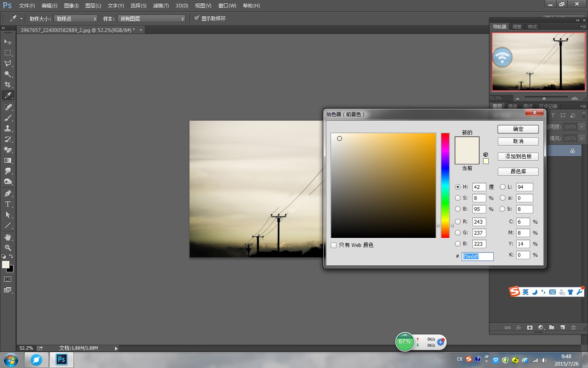Viewport: 588px width, 368px height.
Task: Select the Pen tool
Action: (x=8, y=193)
